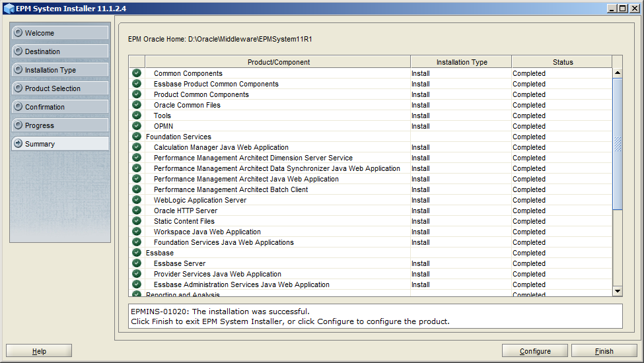This screenshot has height=363, width=644.
Task: Click the green check icon beside Common Components
Action: tap(137, 73)
